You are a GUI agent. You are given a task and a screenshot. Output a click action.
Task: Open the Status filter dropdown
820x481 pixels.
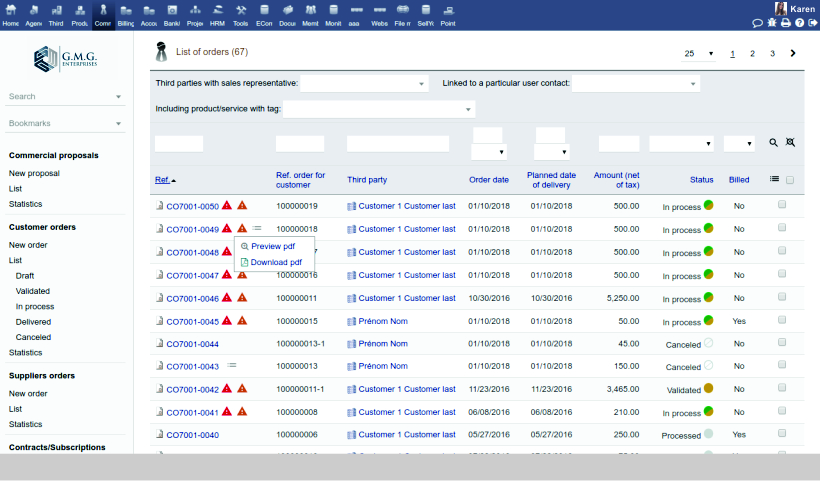(x=681, y=144)
